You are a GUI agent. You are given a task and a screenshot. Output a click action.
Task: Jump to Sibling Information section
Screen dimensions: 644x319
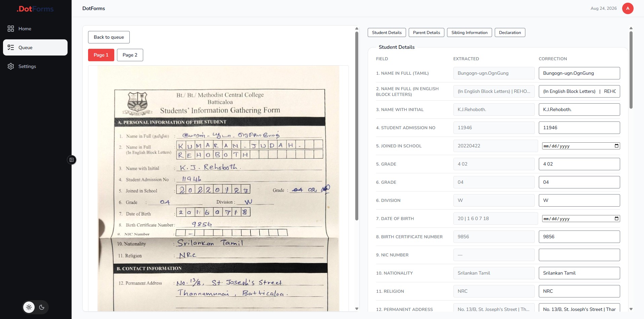pyautogui.click(x=470, y=33)
